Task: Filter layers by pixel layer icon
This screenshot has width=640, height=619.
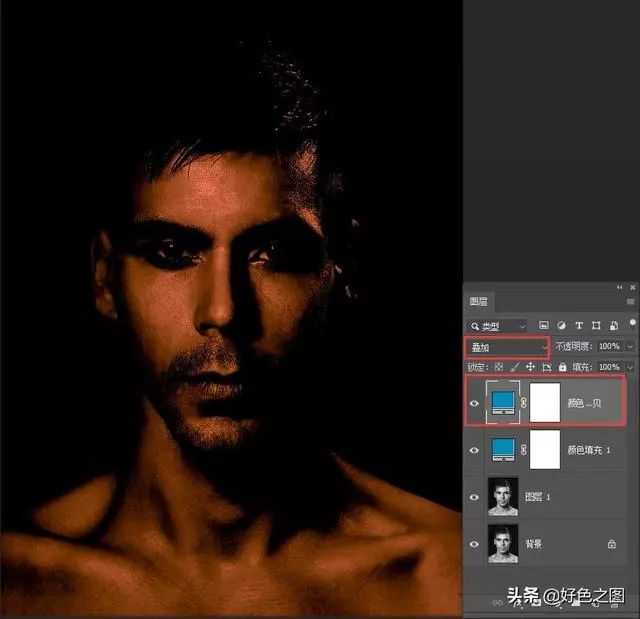Action: [543, 326]
